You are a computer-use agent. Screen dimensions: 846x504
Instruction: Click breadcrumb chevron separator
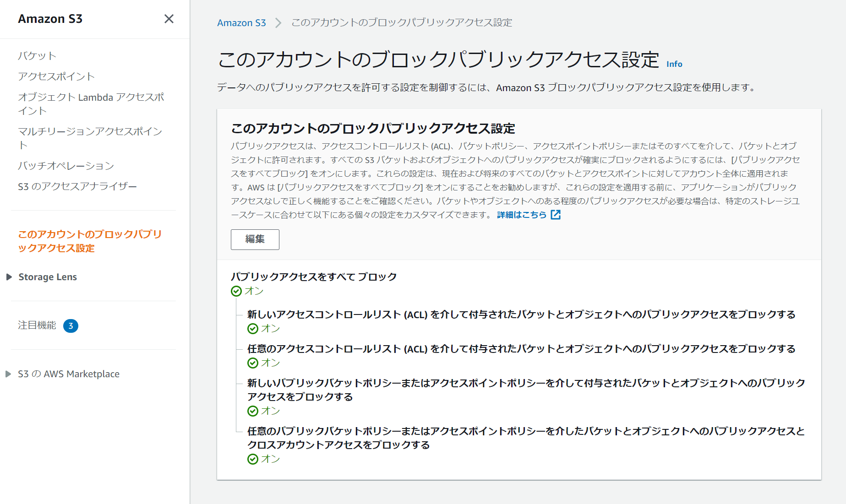[x=278, y=23]
